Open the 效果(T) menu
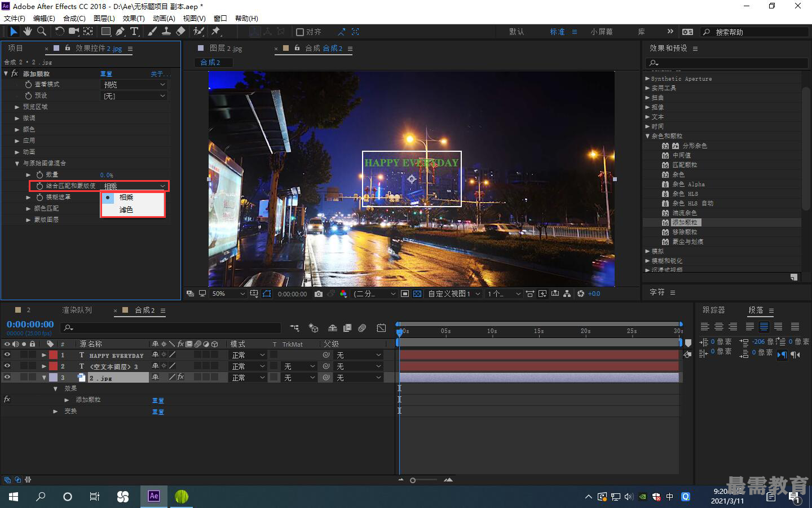The width and height of the screenshot is (812, 508). point(134,18)
